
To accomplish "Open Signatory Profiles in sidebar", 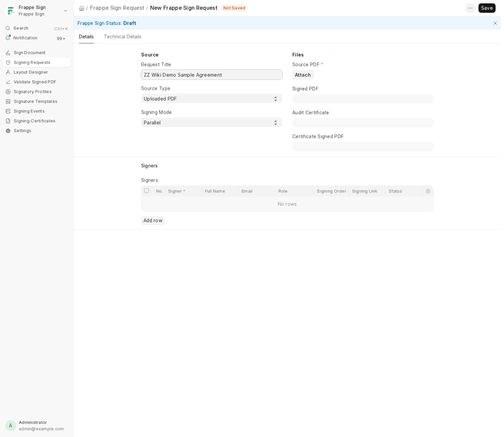I will 37,92.
